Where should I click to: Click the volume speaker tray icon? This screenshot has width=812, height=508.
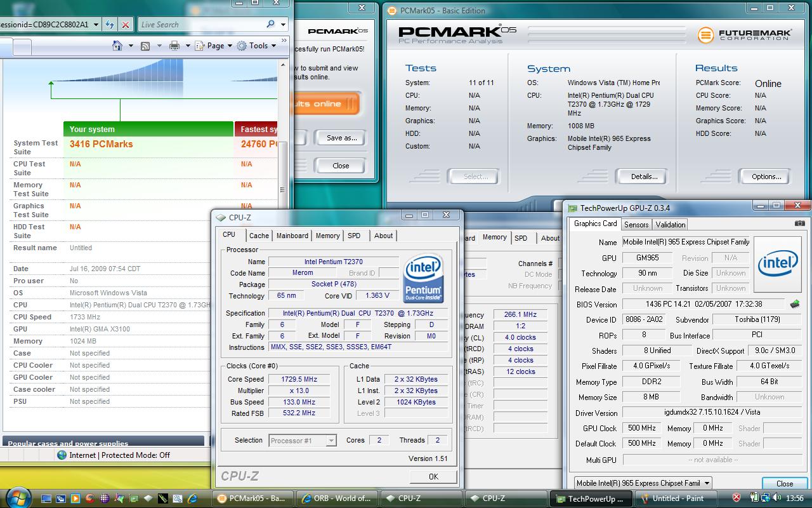pos(777,498)
